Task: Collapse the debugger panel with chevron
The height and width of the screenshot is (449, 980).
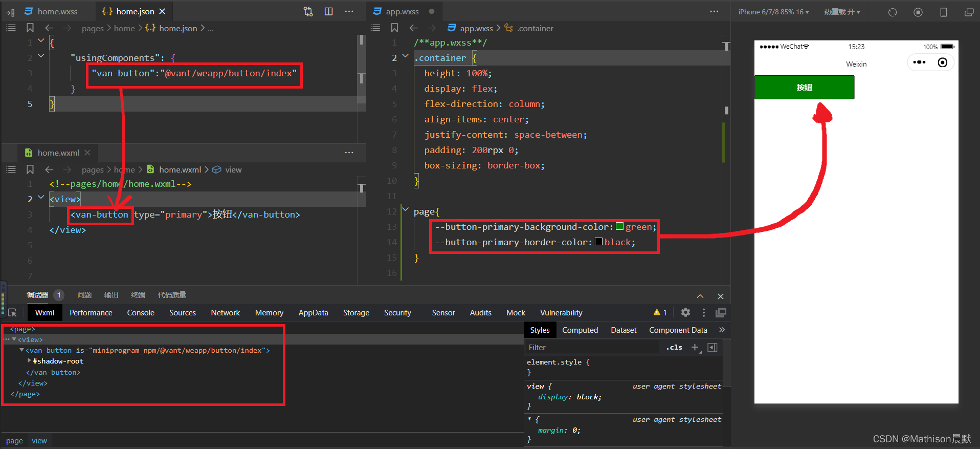Action: [700, 296]
